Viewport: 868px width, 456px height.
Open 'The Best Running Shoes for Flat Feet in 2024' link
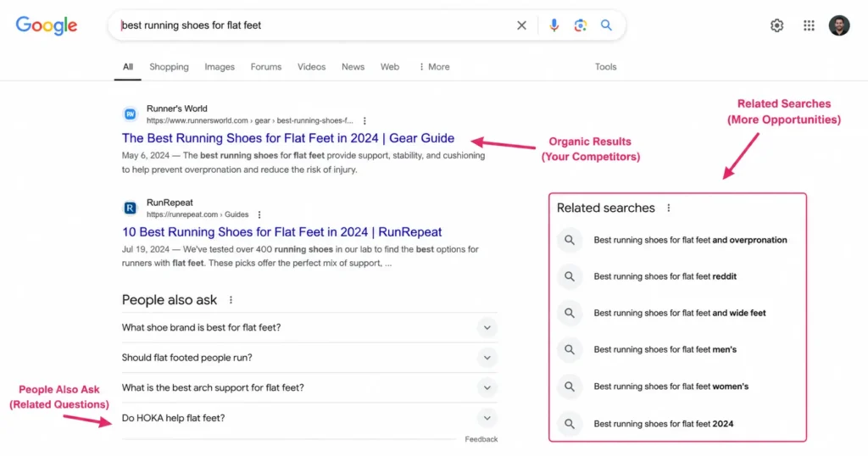tap(288, 138)
